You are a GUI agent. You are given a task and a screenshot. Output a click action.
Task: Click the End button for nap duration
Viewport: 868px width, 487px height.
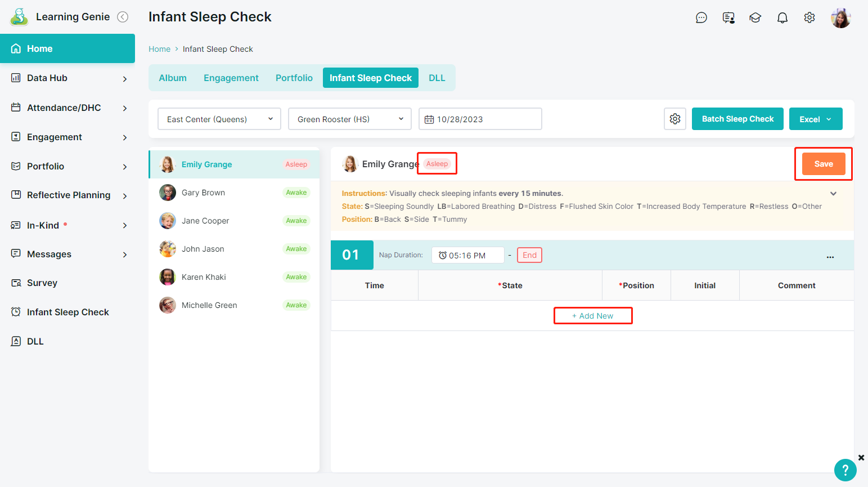click(529, 255)
